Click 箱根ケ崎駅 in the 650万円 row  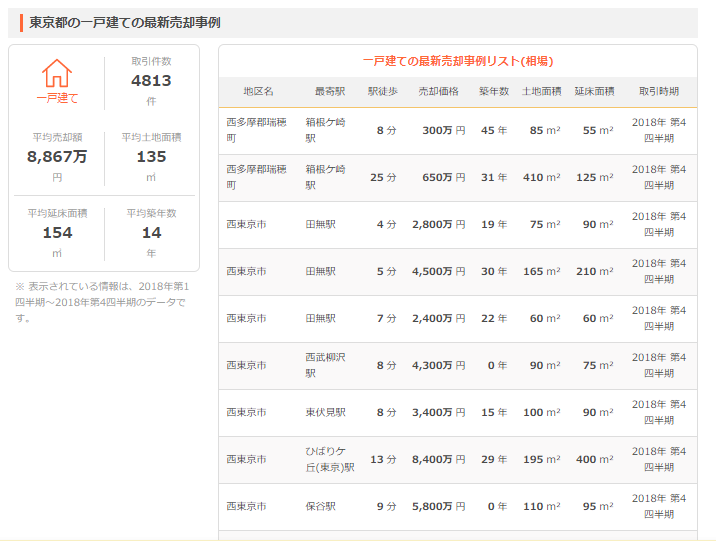click(x=325, y=177)
